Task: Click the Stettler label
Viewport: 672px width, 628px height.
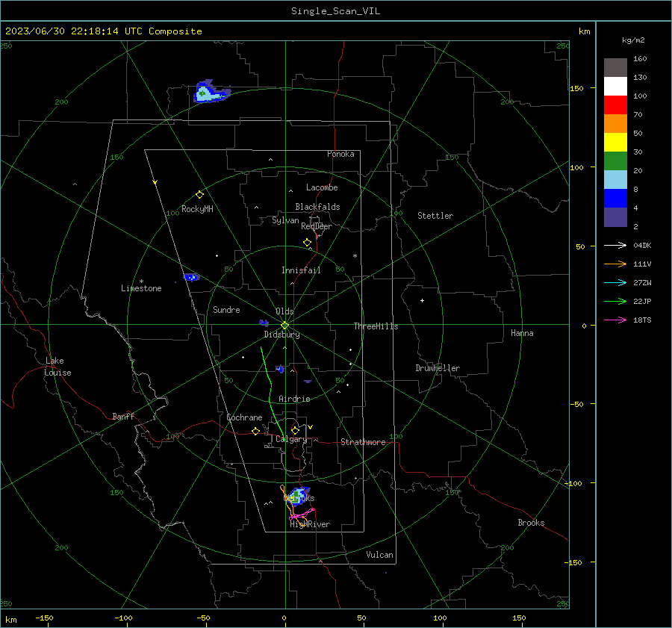Action: tap(435, 216)
